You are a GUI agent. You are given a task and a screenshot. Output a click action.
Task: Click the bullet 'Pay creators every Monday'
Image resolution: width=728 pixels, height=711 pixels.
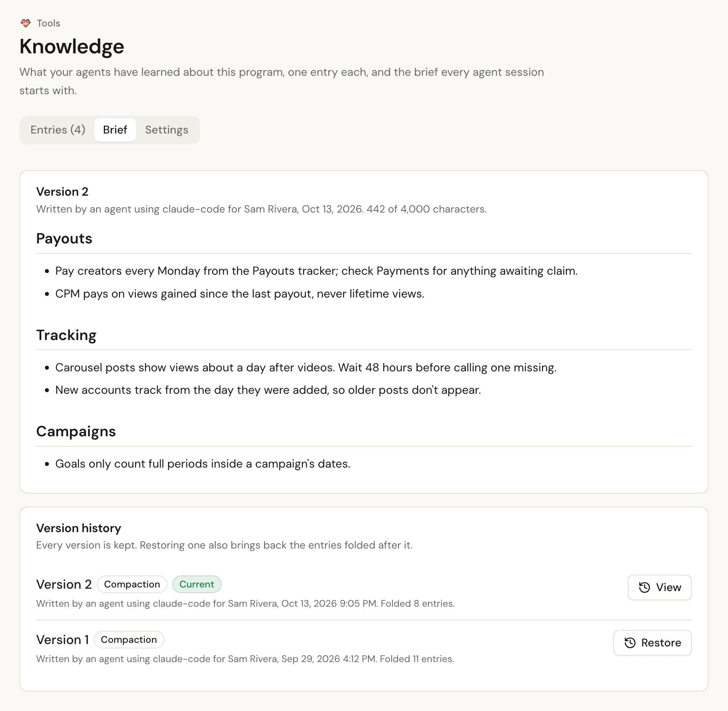pyautogui.click(x=316, y=271)
